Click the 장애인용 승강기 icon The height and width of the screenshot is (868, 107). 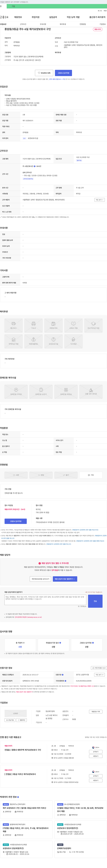(41, 392)
